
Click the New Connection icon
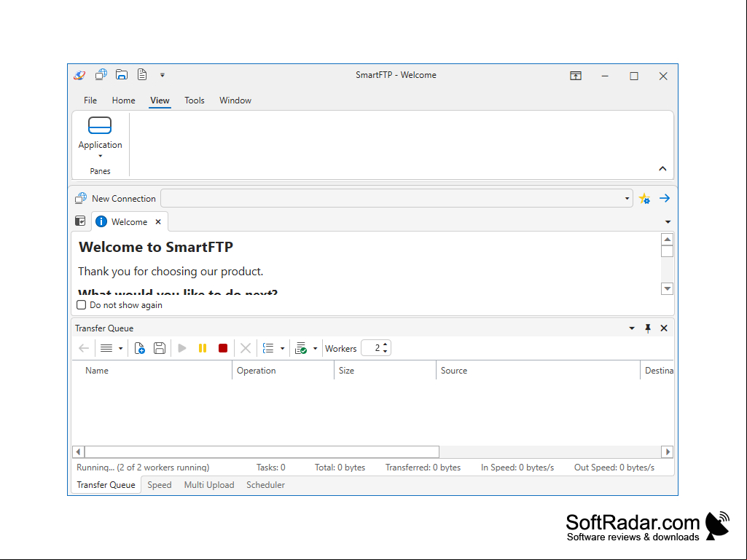coord(81,198)
